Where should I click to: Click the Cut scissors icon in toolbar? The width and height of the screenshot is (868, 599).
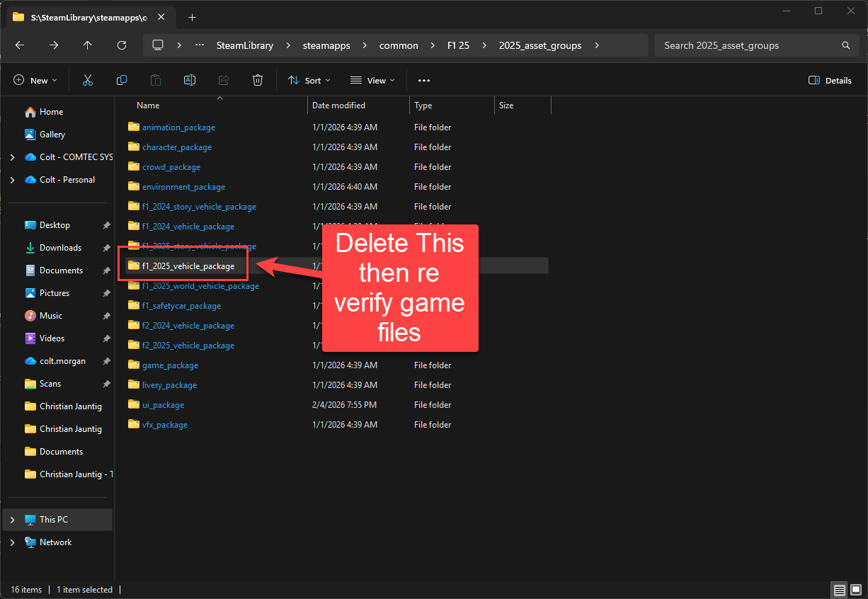point(88,80)
